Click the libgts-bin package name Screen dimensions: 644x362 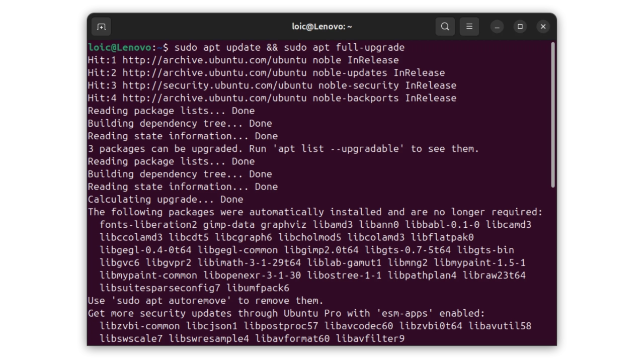coord(486,250)
